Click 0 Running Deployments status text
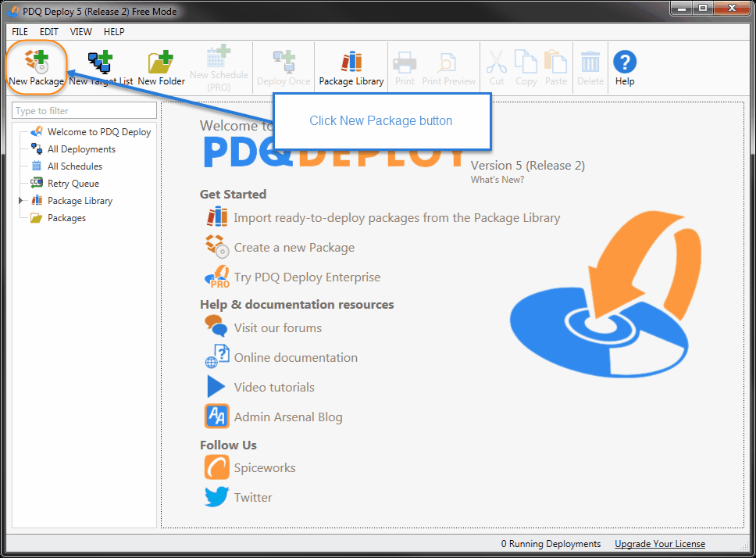The height and width of the screenshot is (558, 756). click(551, 544)
